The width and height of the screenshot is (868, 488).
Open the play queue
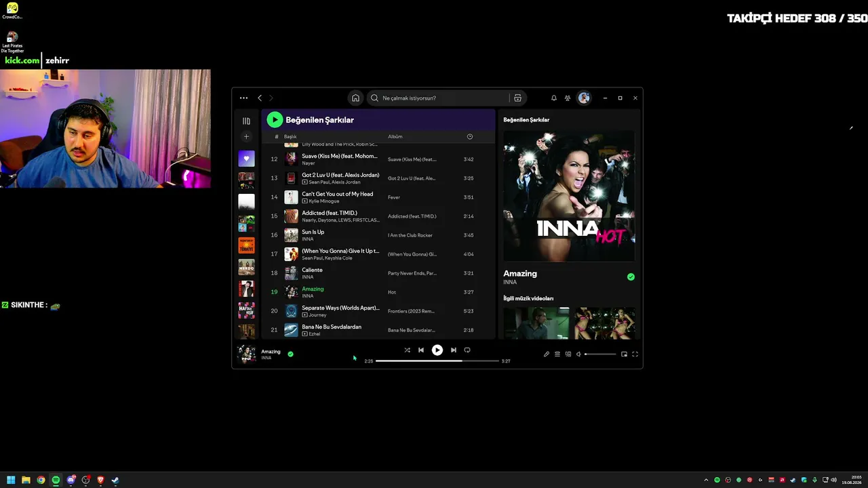557,354
